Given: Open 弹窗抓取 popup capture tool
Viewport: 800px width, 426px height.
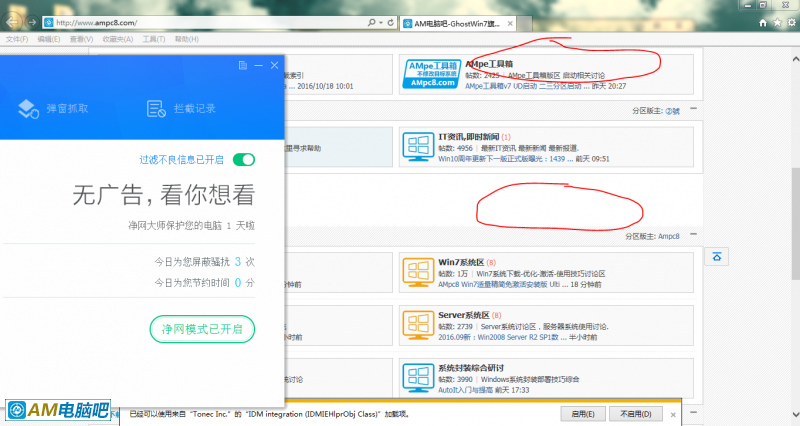Looking at the screenshot, I should tap(53, 108).
